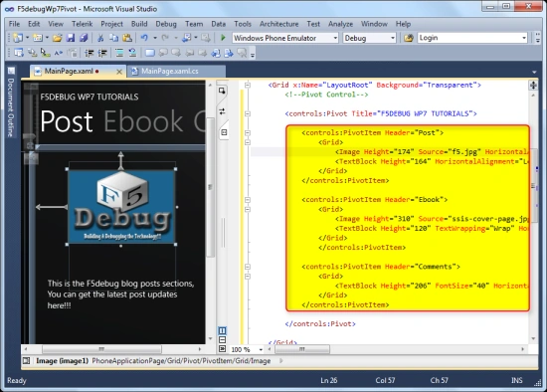Screen dimensions: 547x392
Task: Open the New Project dropdown arrow
Action: [27, 38]
